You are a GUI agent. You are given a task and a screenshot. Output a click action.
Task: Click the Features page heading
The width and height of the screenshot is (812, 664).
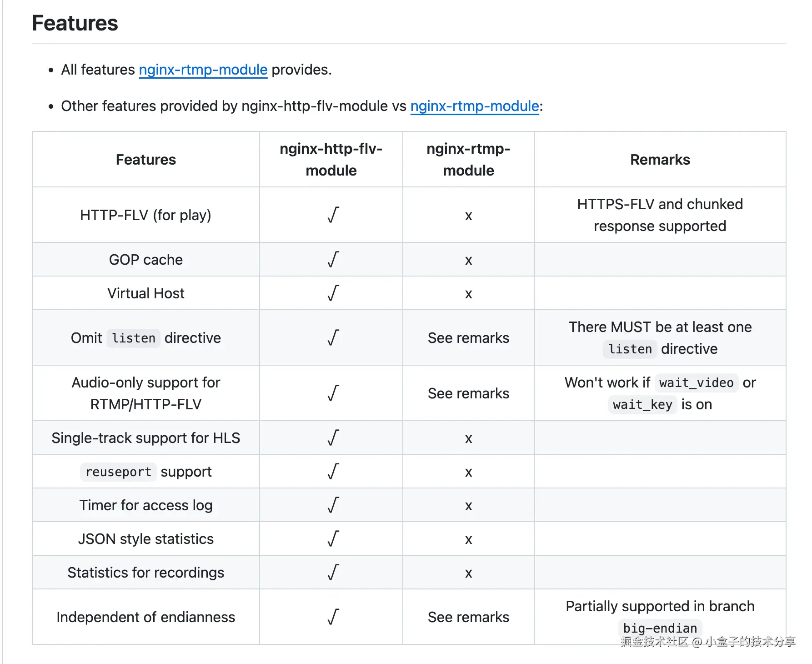(x=75, y=23)
